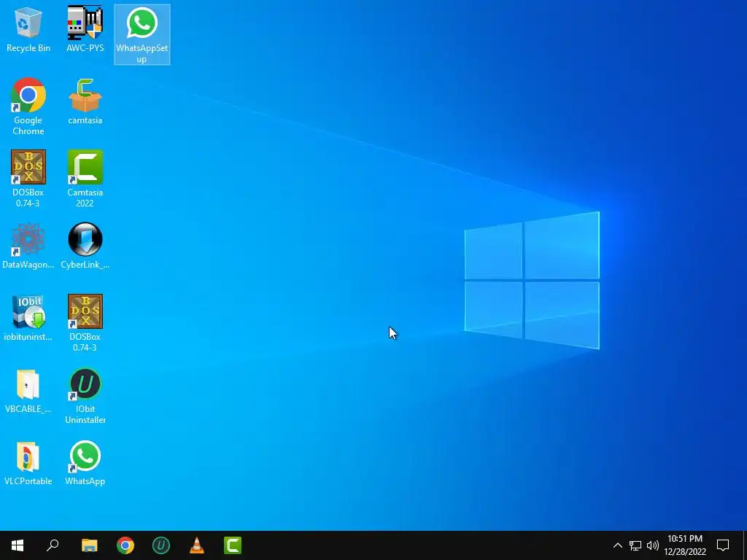Screen dimensions: 747x560
Task: Select the AWC-PYS desktop icon
Action: click(x=85, y=29)
